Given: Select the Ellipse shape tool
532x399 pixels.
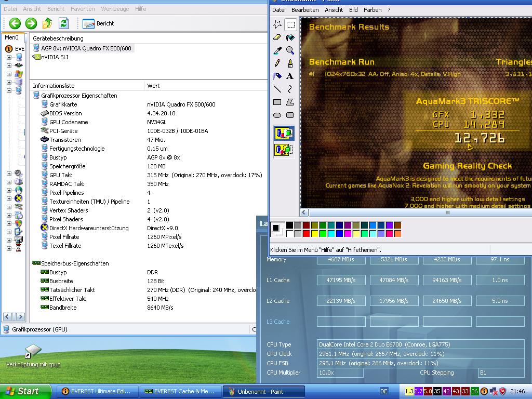Looking at the screenshot, I should (277, 115).
